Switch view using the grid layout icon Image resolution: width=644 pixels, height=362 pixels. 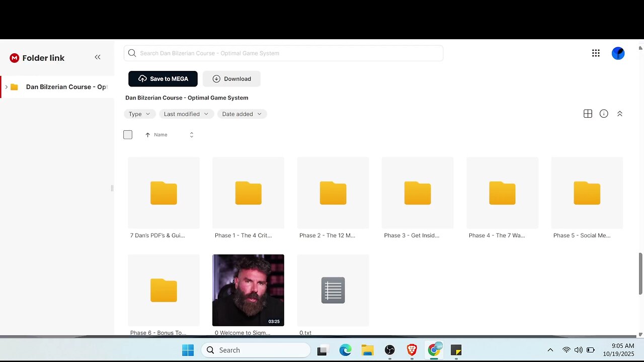588,114
